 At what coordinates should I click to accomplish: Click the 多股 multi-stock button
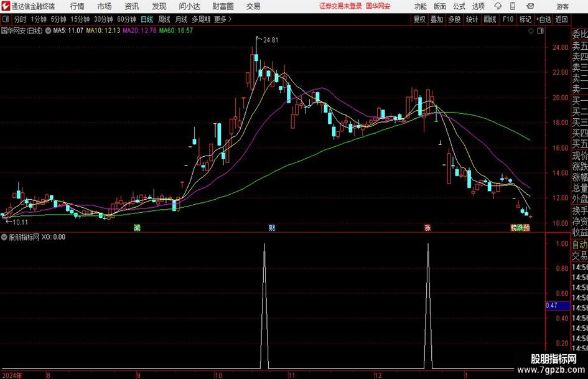(454, 19)
